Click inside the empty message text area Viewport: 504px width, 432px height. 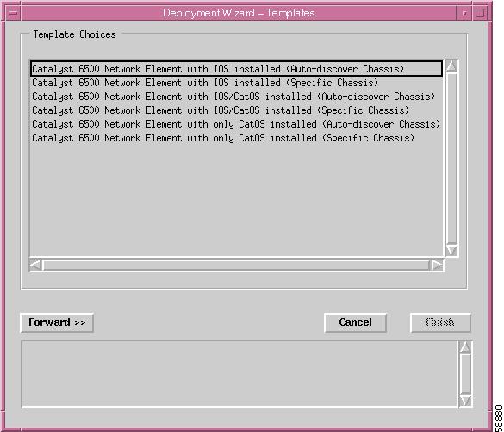pos(240,373)
